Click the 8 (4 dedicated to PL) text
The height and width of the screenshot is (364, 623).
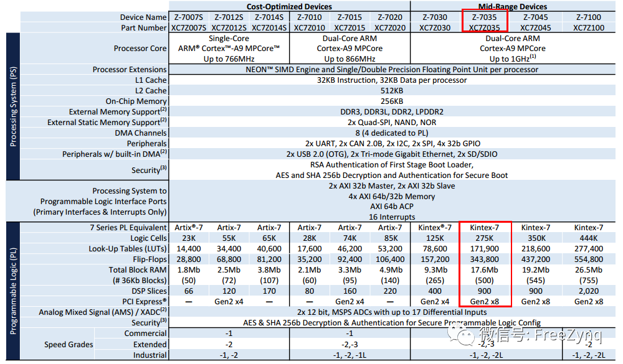point(392,133)
